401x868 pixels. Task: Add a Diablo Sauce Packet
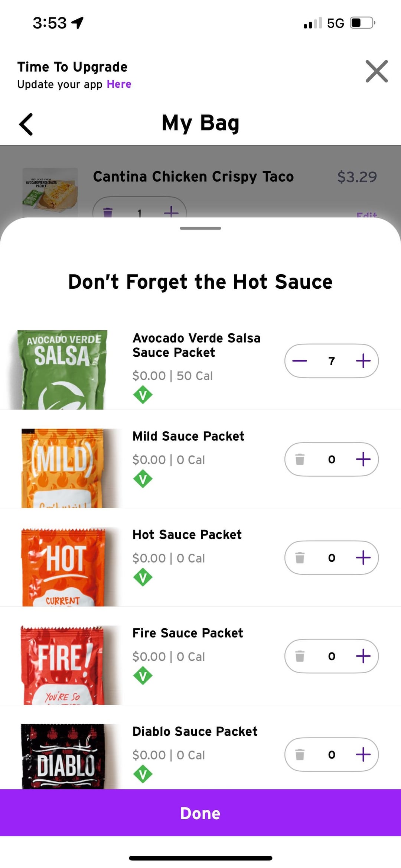[x=363, y=755]
